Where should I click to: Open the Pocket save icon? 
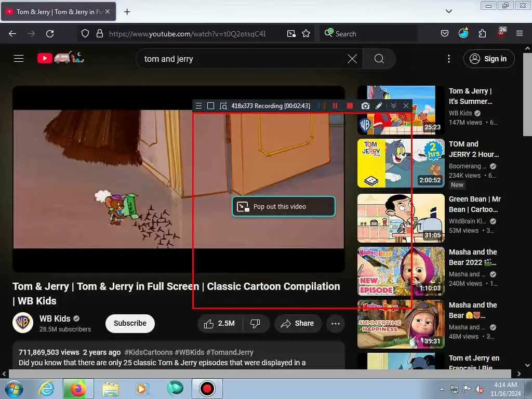click(x=445, y=34)
